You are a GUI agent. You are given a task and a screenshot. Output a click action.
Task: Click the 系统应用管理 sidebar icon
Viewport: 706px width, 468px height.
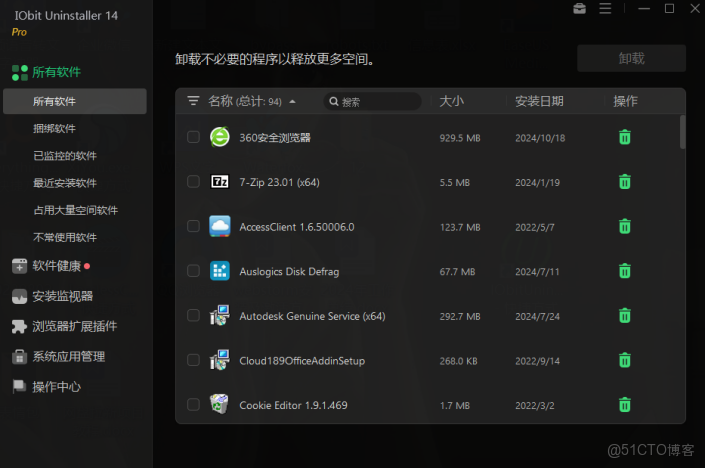(19, 357)
